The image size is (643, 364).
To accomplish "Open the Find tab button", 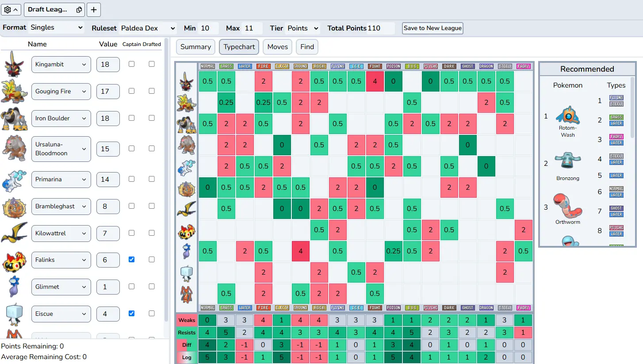I will [x=307, y=47].
